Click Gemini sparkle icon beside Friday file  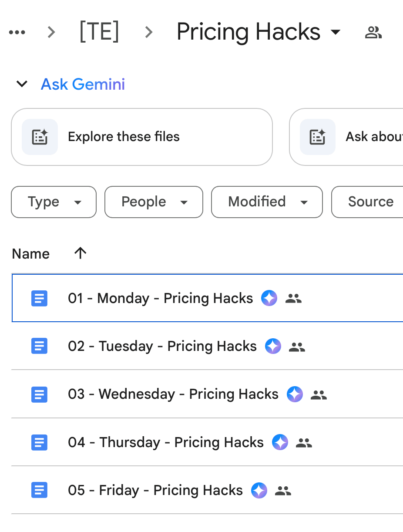259,491
